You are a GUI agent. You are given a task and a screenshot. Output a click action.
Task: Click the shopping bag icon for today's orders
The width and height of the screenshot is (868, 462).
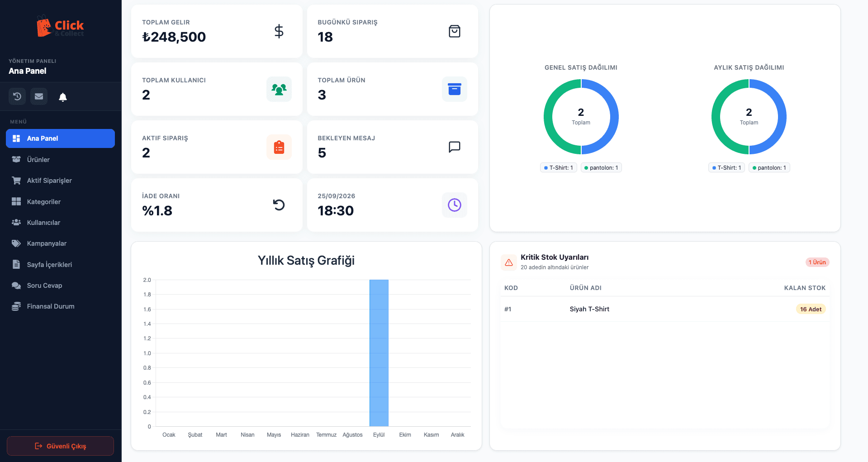(x=455, y=31)
